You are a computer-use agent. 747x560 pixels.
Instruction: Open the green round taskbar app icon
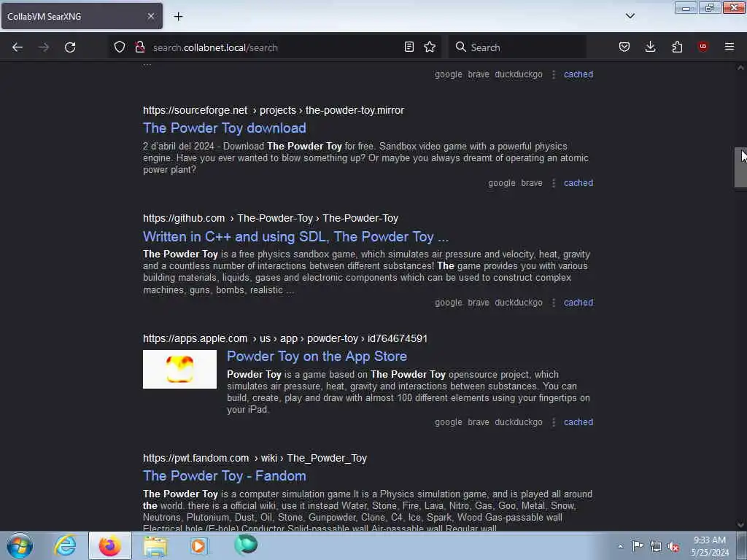[246, 545]
